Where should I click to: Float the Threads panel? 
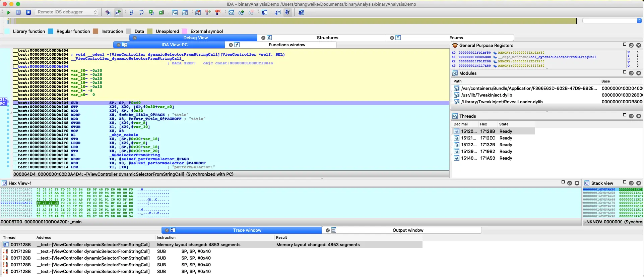pyautogui.click(x=631, y=116)
